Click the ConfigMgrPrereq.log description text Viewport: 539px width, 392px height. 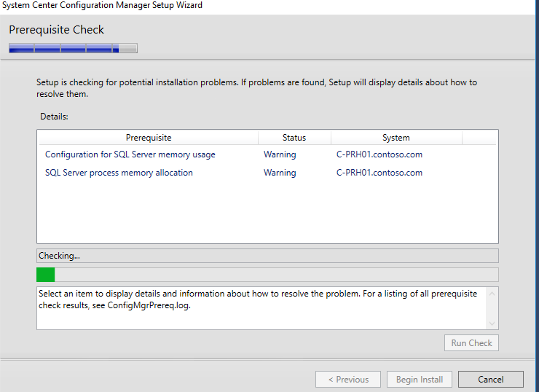(258, 299)
